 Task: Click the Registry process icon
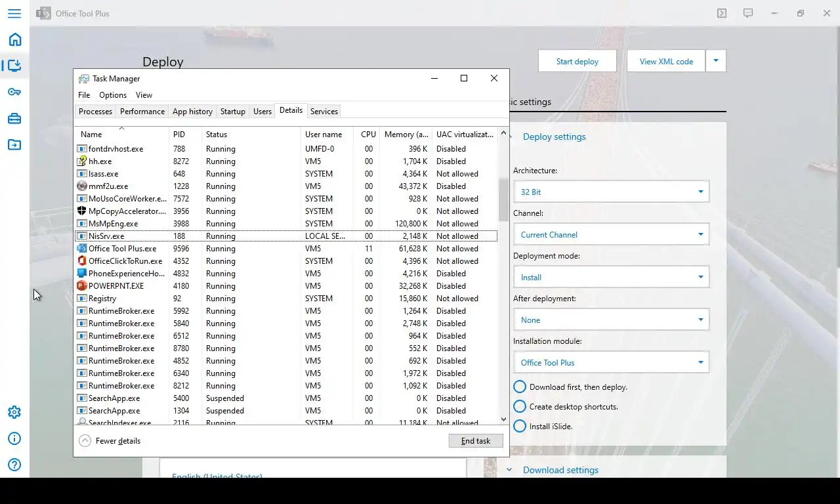82,298
